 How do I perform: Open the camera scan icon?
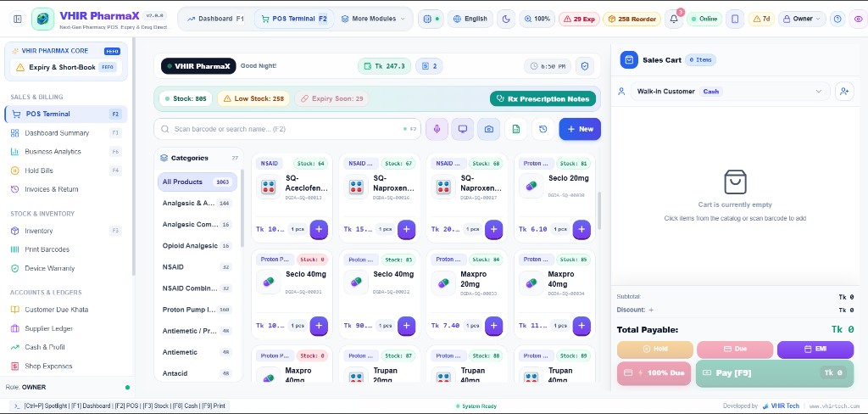tap(489, 129)
